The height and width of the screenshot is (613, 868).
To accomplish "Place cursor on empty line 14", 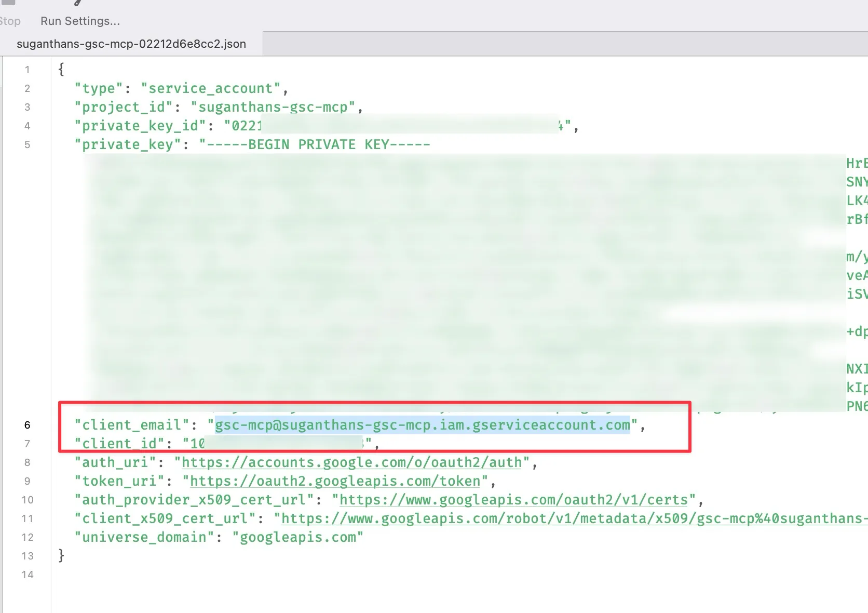I will point(208,575).
